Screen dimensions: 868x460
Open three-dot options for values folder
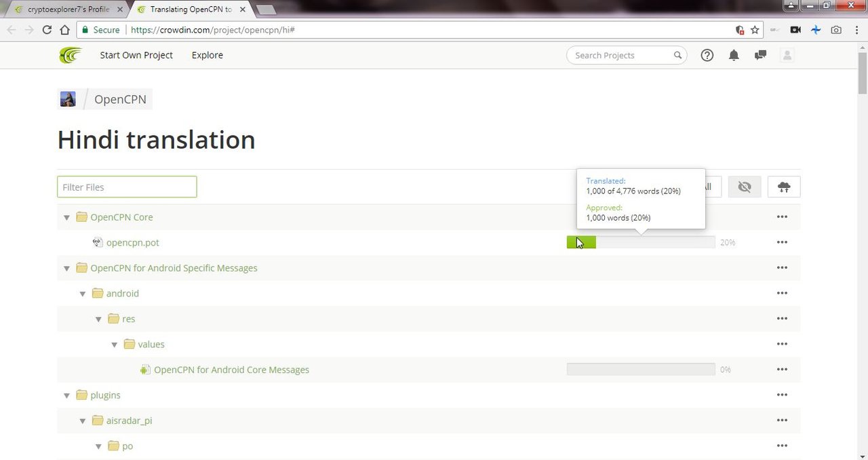point(782,344)
